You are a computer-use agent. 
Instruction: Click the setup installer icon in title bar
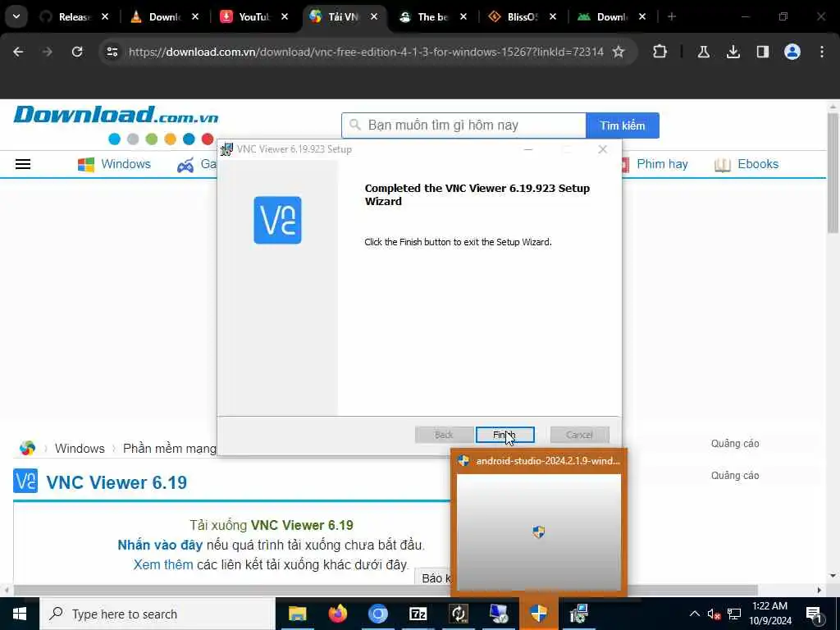tap(227, 149)
